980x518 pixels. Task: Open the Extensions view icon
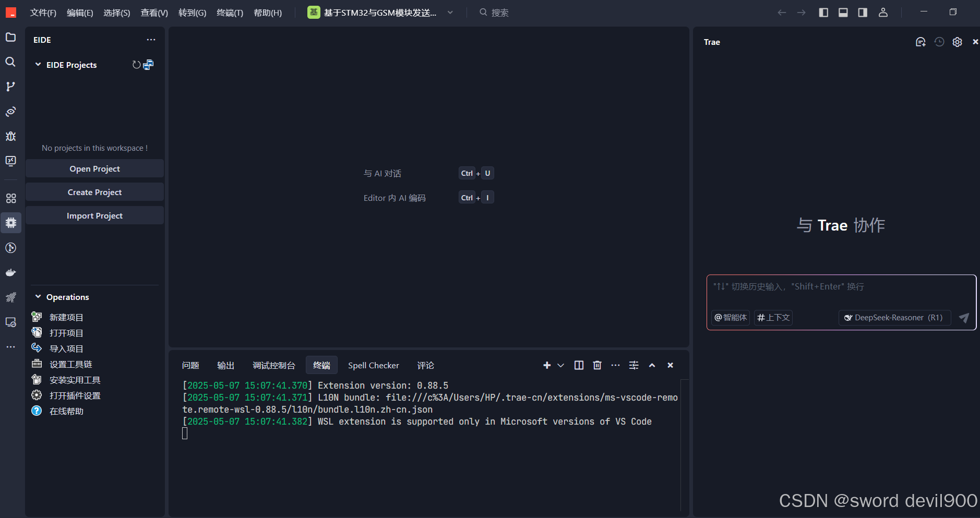click(x=10, y=198)
